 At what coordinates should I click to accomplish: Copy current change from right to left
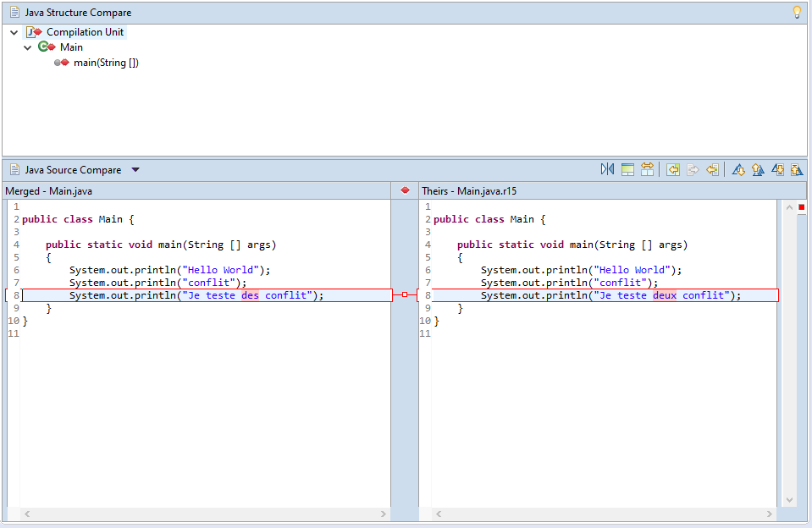[x=712, y=170]
